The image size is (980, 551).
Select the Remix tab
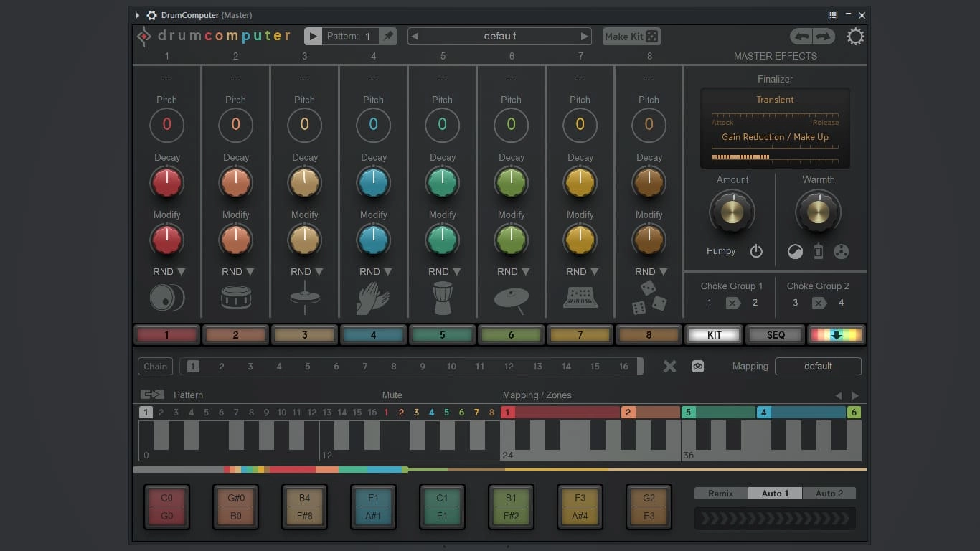tap(721, 494)
